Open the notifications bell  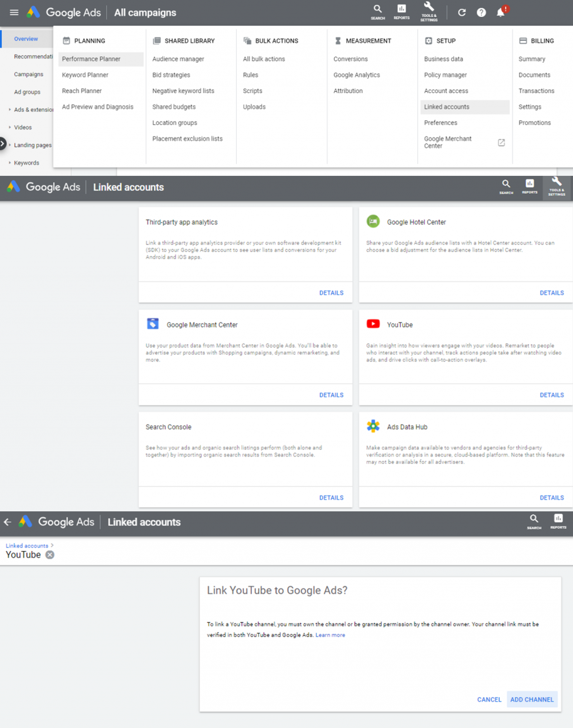pos(501,12)
